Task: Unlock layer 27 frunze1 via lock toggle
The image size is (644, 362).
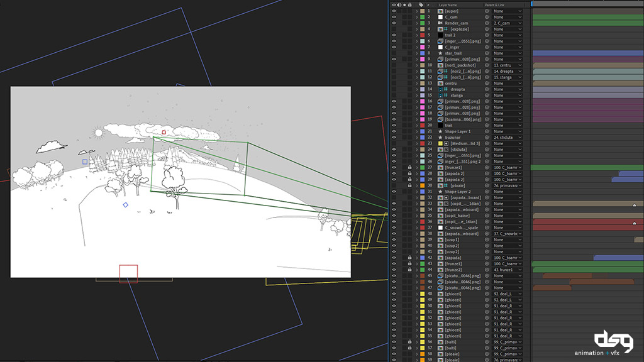Action: [410, 167]
